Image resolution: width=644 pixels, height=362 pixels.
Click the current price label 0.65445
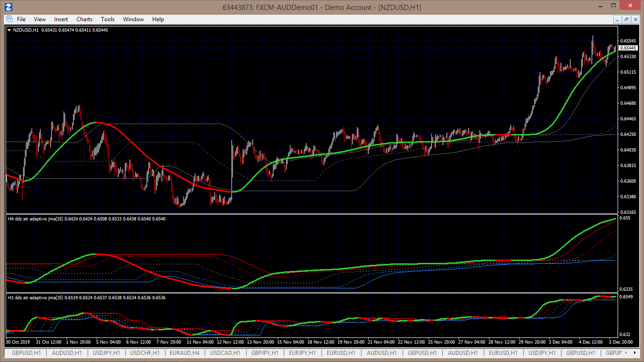click(628, 48)
